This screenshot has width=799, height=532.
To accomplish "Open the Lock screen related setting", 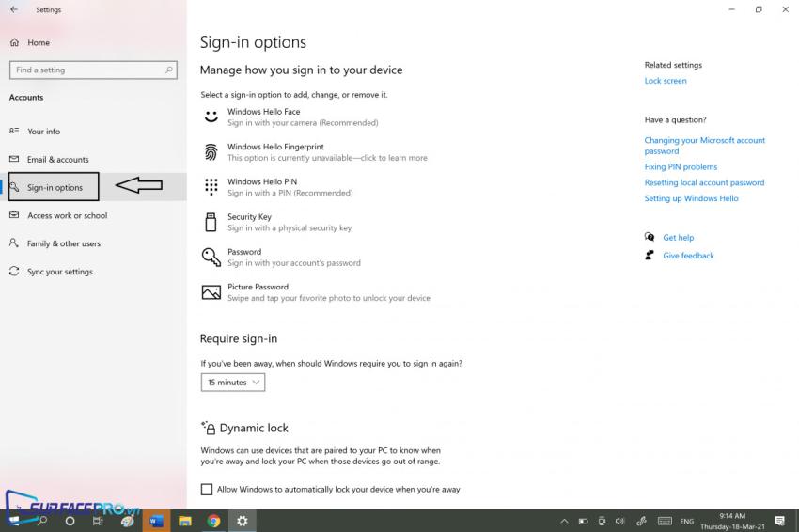I will [x=665, y=81].
